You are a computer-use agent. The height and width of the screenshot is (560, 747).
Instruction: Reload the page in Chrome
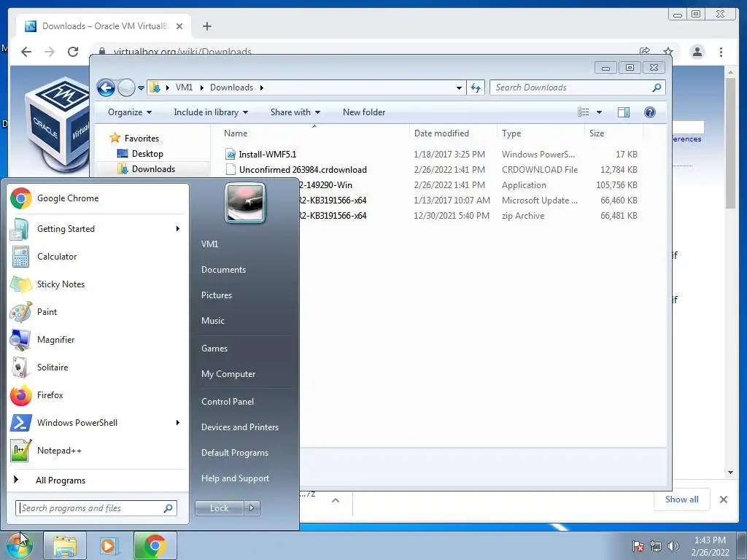pos(72,52)
